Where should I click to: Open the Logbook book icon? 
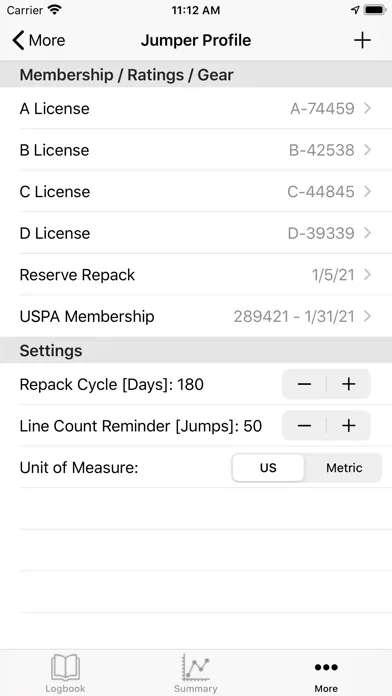[65, 668]
